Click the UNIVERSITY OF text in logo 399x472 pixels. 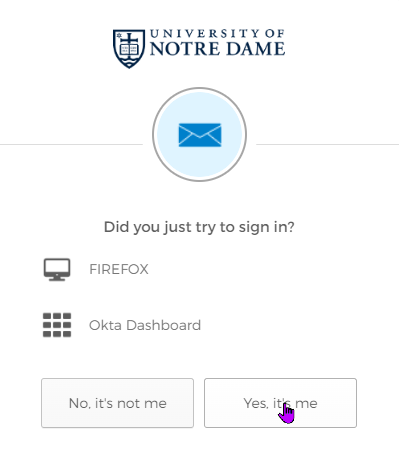(217, 33)
